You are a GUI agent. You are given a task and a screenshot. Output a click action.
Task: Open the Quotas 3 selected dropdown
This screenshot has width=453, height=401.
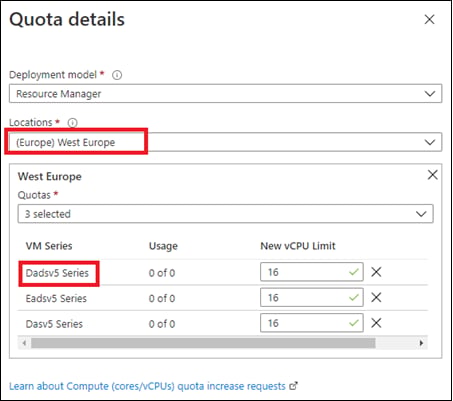coord(226,214)
